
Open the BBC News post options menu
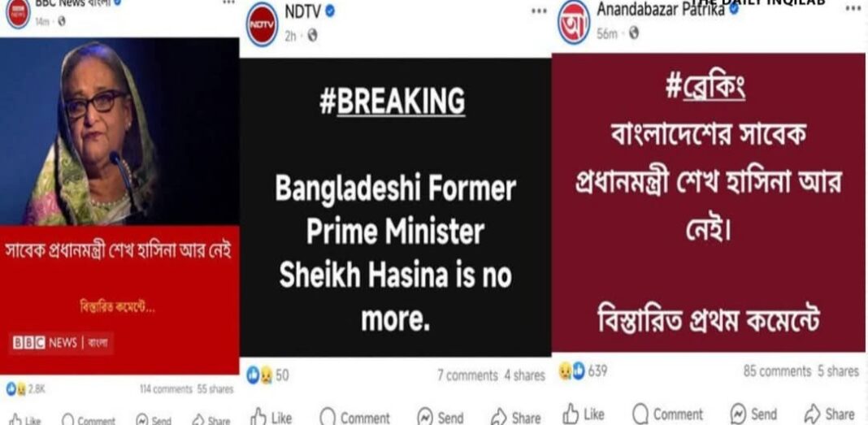[228, 2]
